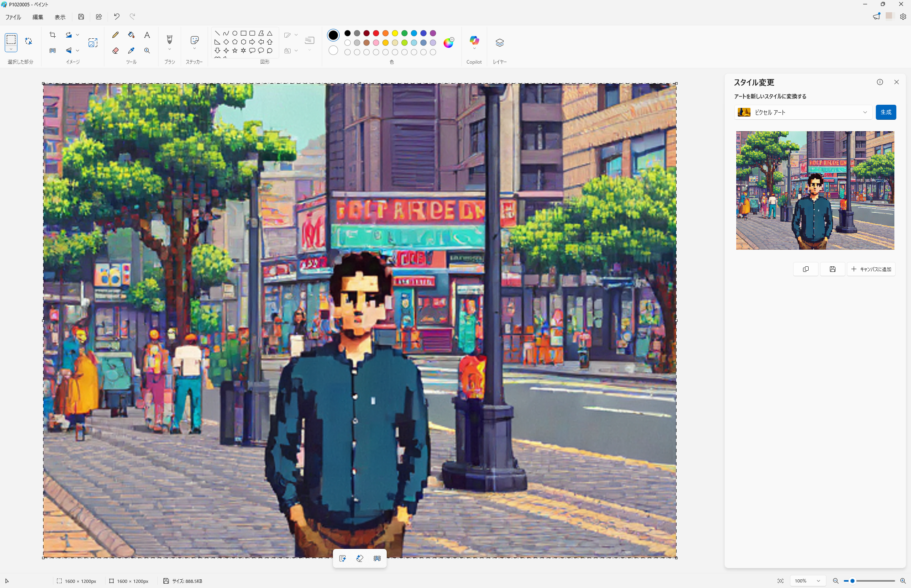Select the Color picker eyedropper tool
Screen dimensions: 911x588
131,51
